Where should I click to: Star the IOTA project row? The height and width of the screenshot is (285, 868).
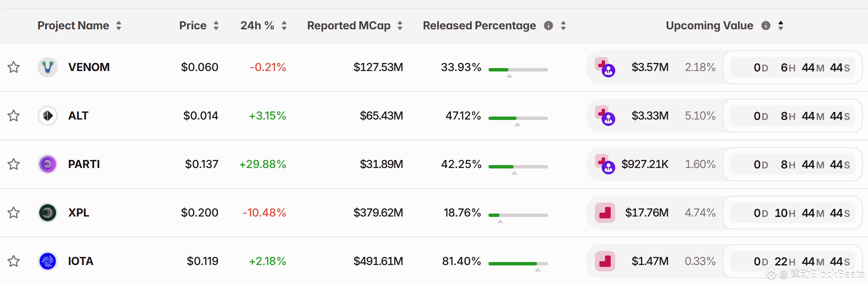[14, 261]
